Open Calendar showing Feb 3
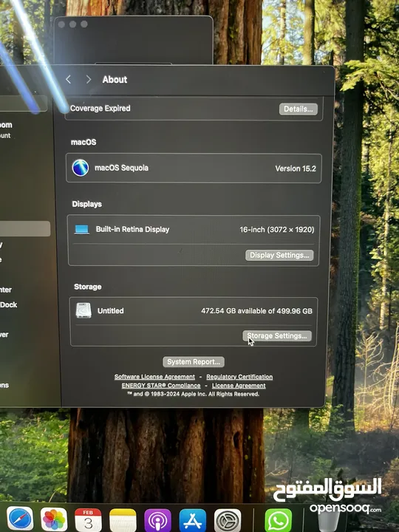Viewport: 399px width, 532px height. point(88,519)
